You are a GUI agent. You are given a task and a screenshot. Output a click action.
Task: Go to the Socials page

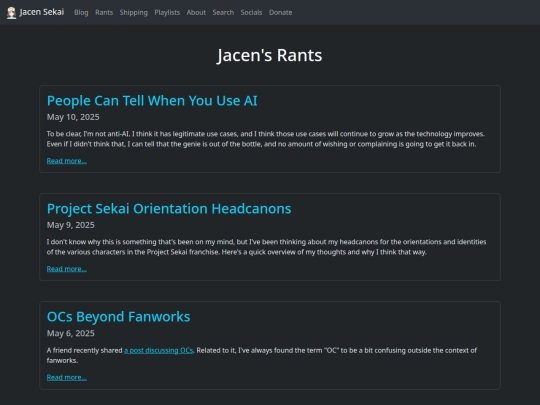click(251, 12)
